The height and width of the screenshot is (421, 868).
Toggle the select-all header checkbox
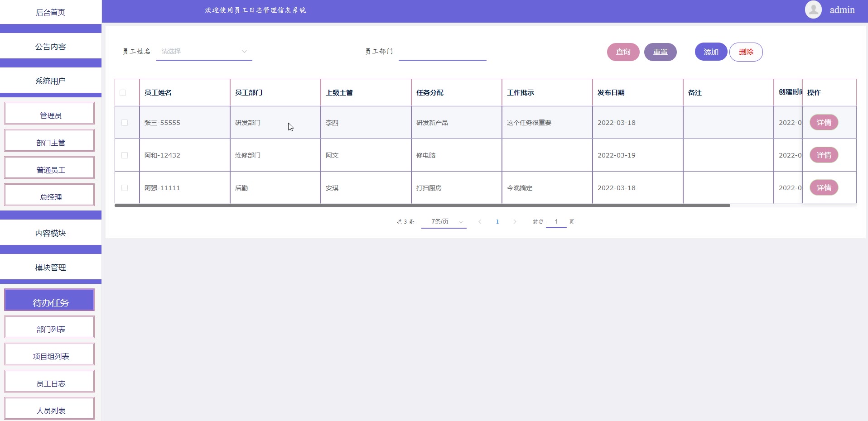(123, 93)
